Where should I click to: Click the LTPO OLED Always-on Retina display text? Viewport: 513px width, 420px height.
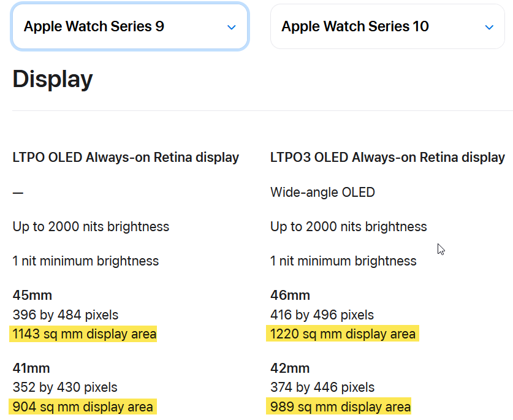coord(126,158)
